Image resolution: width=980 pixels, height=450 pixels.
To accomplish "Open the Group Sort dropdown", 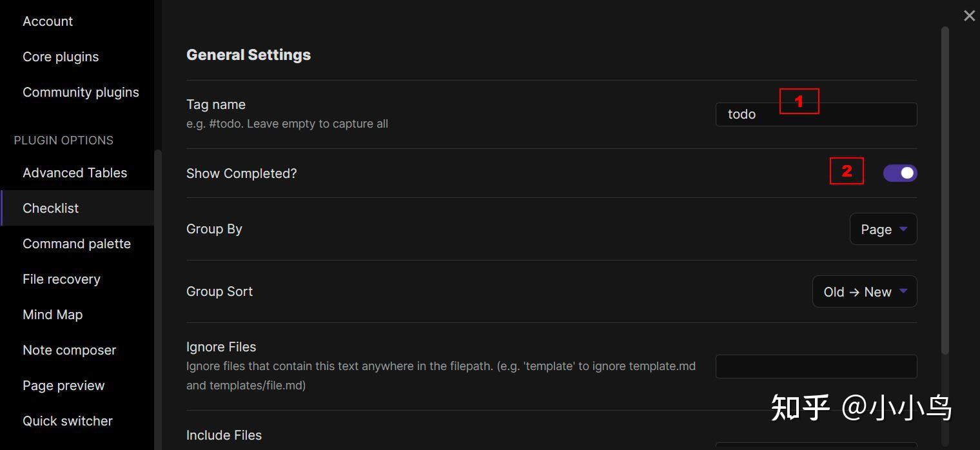I will point(864,292).
